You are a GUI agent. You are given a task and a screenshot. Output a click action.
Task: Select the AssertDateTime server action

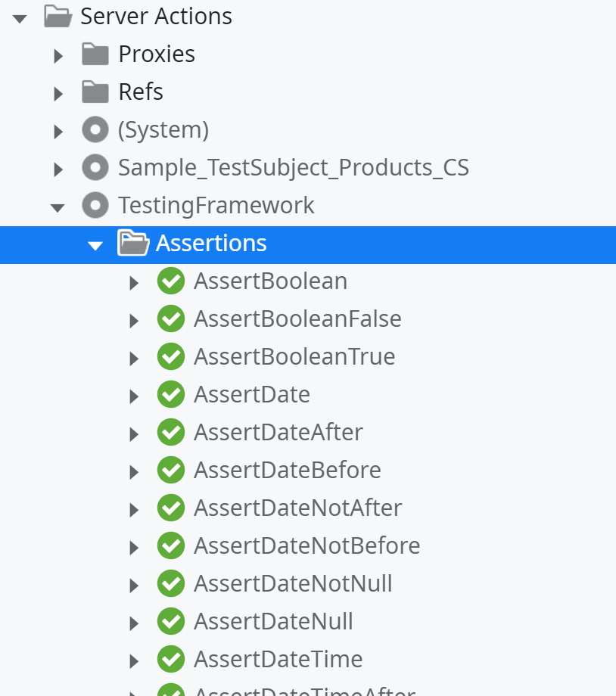tap(278, 660)
